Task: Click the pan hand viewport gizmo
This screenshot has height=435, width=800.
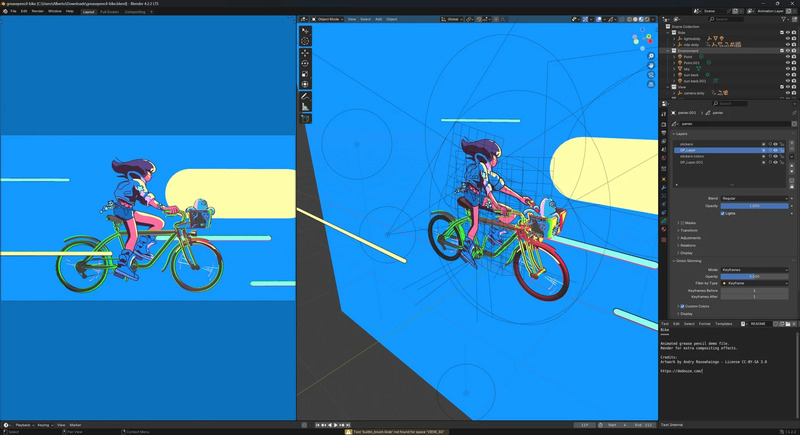Action: 649,66
